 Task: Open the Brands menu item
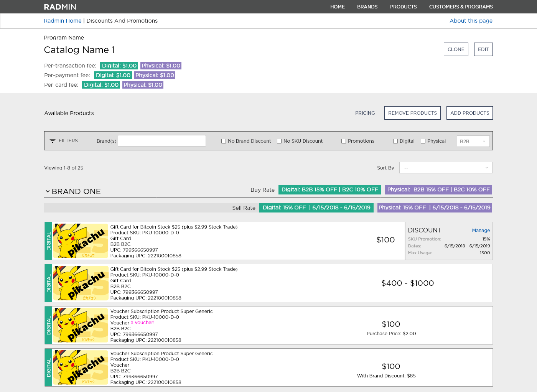(367, 7)
